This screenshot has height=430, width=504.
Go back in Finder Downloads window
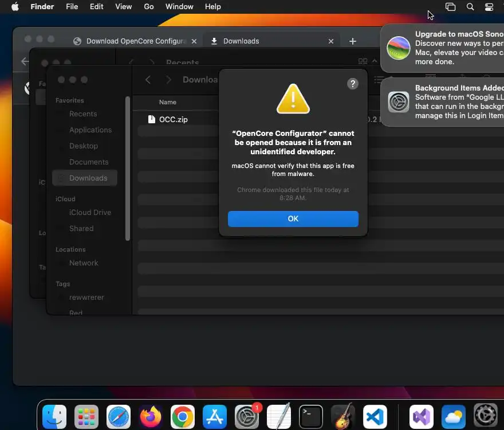pyautogui.click(x=148, y=80)
